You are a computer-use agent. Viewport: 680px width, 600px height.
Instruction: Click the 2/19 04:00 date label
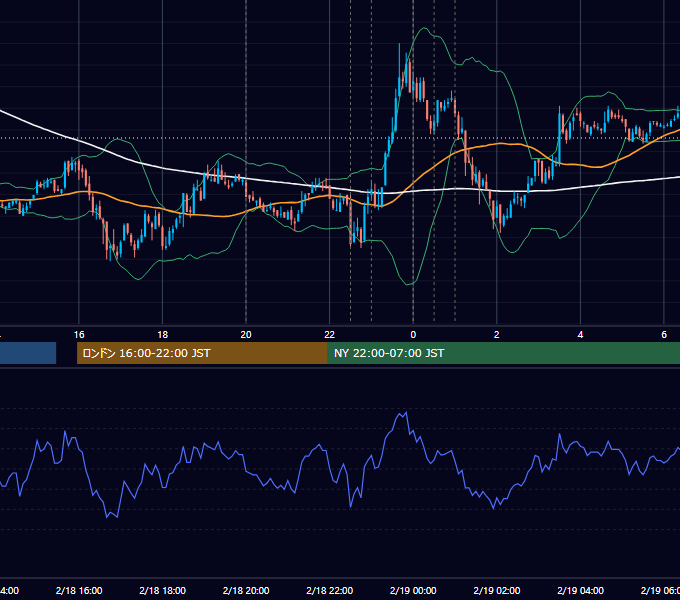pos(580,590)
